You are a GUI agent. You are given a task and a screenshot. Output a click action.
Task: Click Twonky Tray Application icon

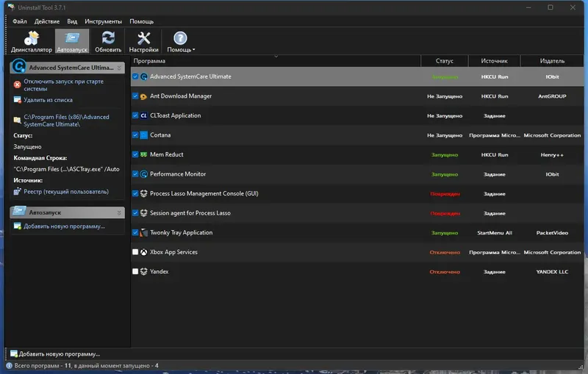coord(143,233)
